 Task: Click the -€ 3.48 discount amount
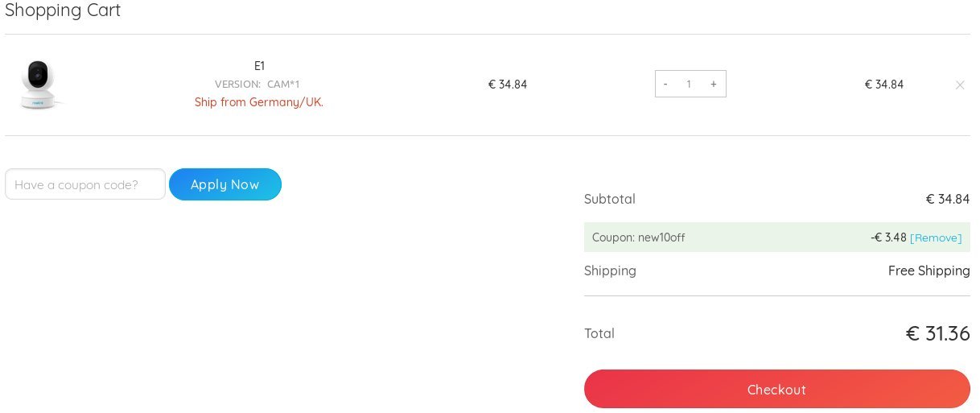coord(889,237)
